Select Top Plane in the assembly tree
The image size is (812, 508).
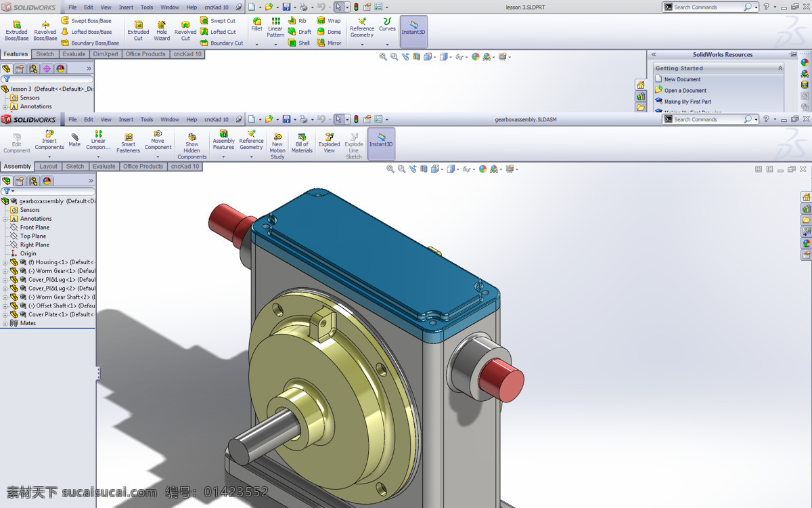(33, 236)
